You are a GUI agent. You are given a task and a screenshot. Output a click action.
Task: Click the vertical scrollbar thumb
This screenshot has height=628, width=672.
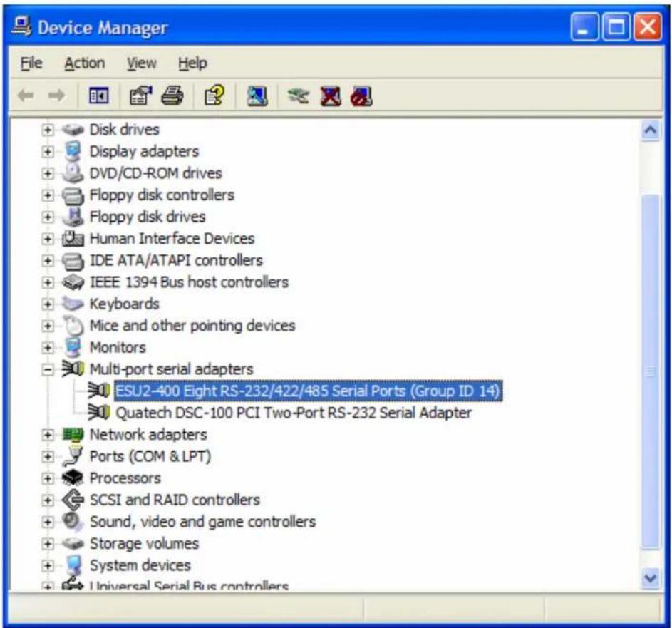click(x=650, y=371)
